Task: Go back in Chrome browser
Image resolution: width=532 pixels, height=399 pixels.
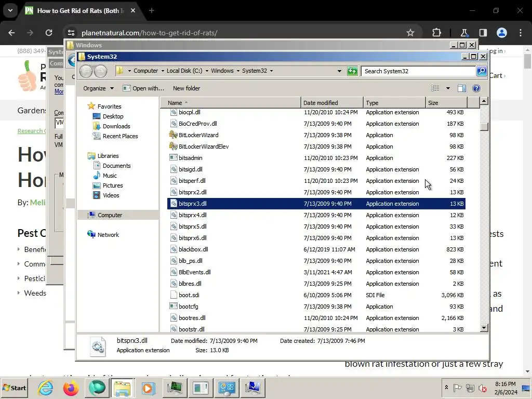Action: click(11, 33)
